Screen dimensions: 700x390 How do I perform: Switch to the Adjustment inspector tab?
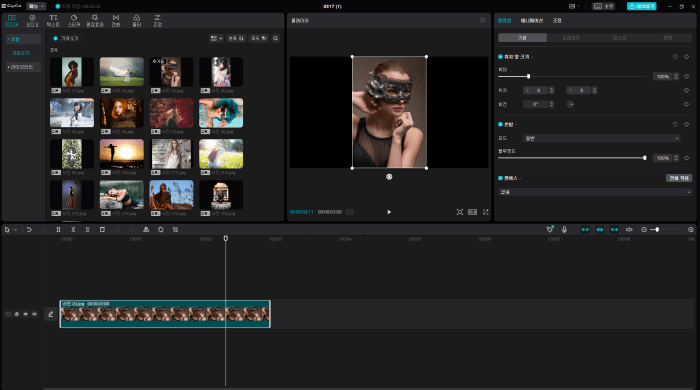coord(557,21)
